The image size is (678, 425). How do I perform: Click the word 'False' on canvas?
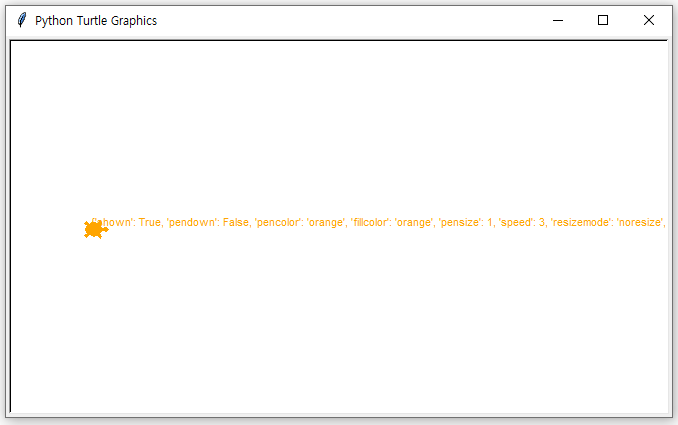point(236,222)
